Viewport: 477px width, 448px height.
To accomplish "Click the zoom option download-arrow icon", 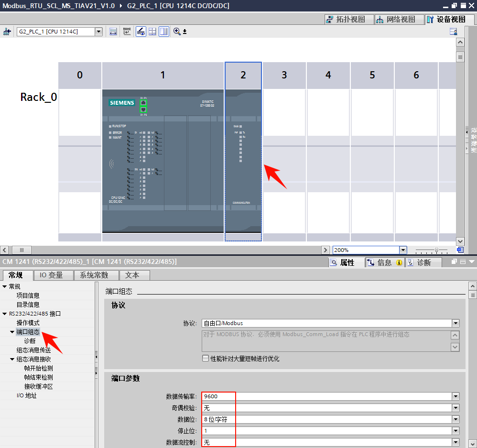I will (x=184, y=32).
